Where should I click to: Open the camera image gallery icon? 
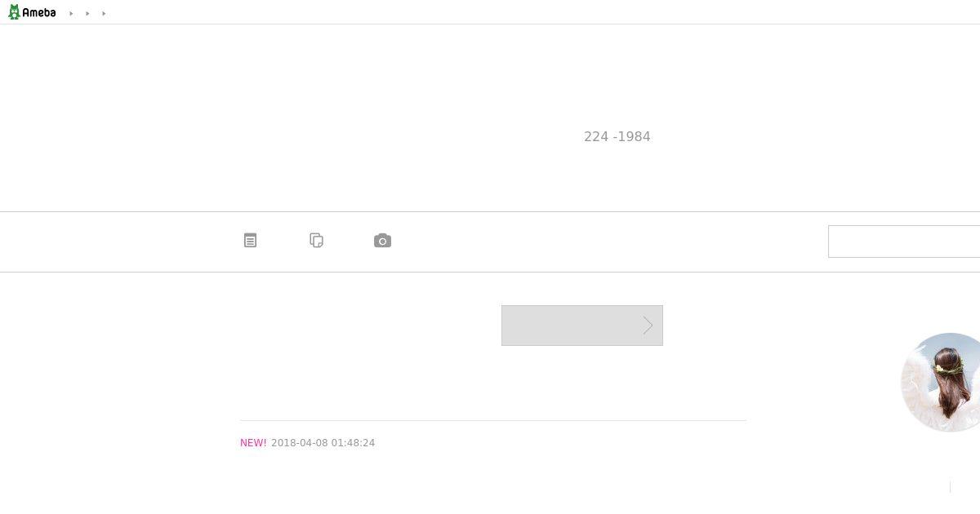click(x=382, y=241)
